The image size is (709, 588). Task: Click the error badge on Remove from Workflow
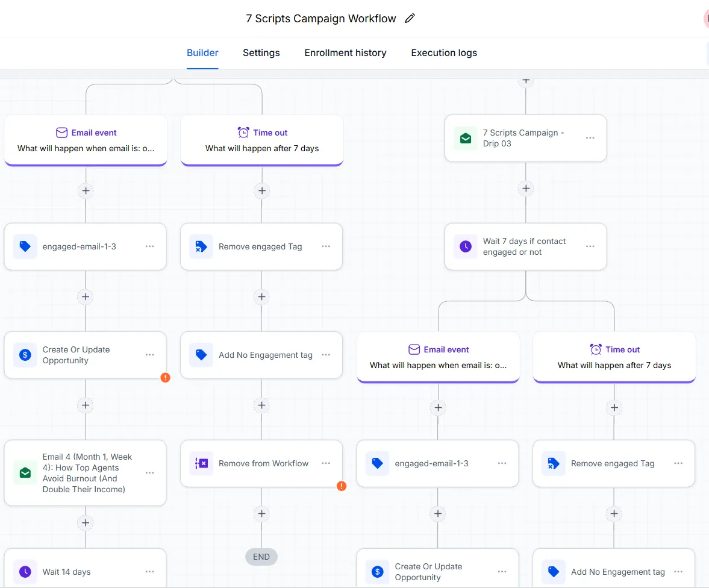pyautogui.click(x=342, y=486)
